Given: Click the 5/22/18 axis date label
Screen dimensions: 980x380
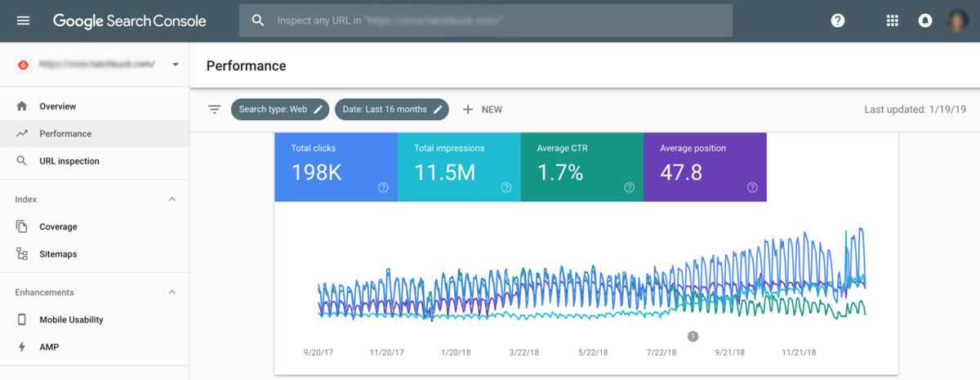Looking at the screenshot, I should (x=593, y=353).
